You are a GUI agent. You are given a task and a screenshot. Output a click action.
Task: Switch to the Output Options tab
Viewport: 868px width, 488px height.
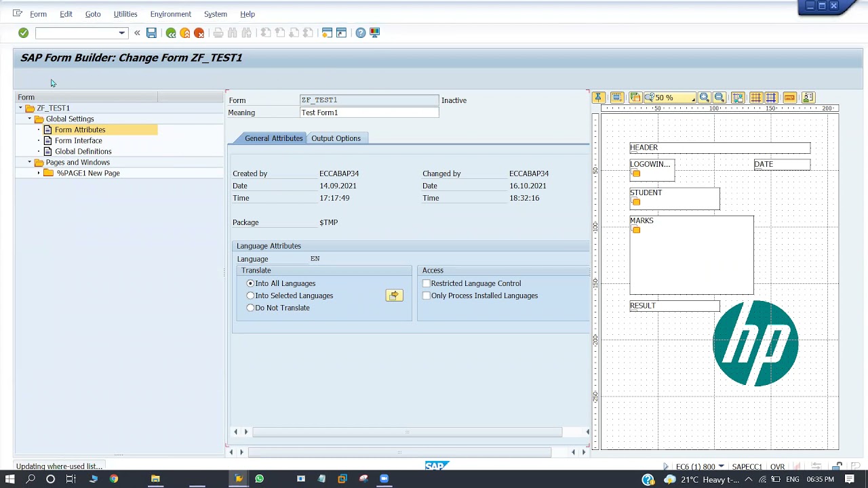336,138
